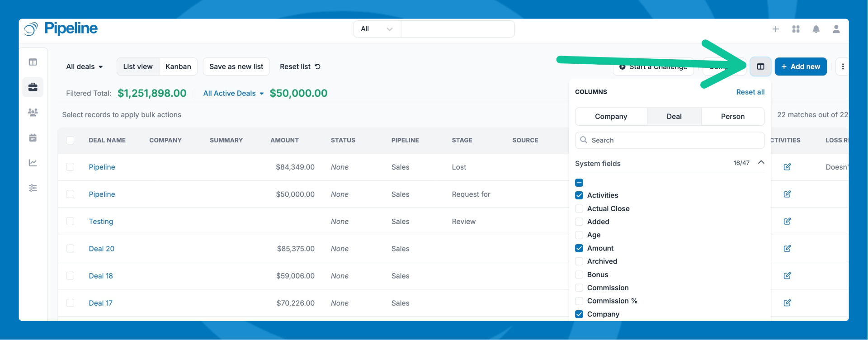The height and width of the screenshot is (340, 868).
Task: Click the $85,375.00 amount cell
Action: click(x=296, y=248)
